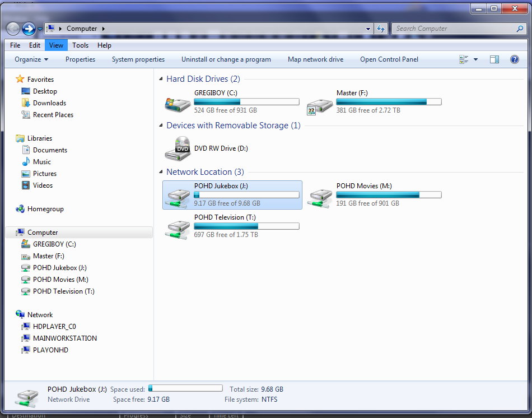Click GREGIBOY (C:) Windows drive icon
The height and width of the screenshot is (418, 532).
(178, 105)
